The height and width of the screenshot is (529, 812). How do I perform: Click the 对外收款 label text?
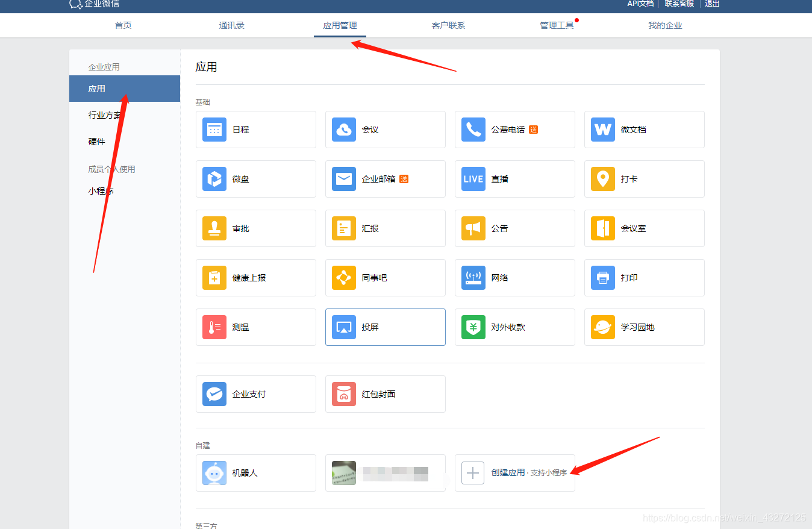point(508,327)
